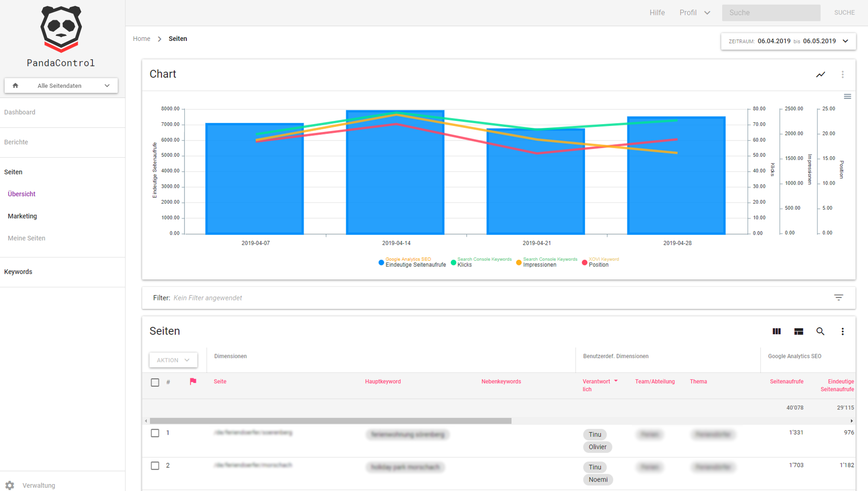
Task: Click the Hilfe link
Action: pyautogui.click(x=657, y=13)
